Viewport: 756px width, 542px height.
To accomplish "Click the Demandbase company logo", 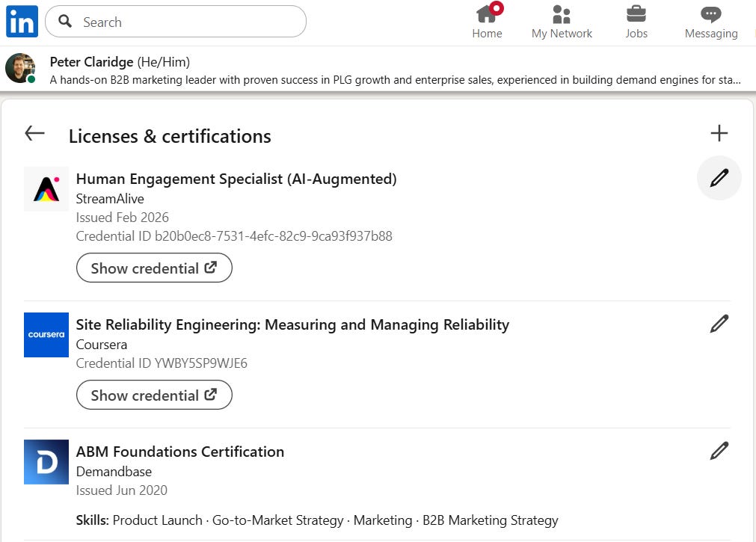I will pyautogui.click(x=46, y=462).
